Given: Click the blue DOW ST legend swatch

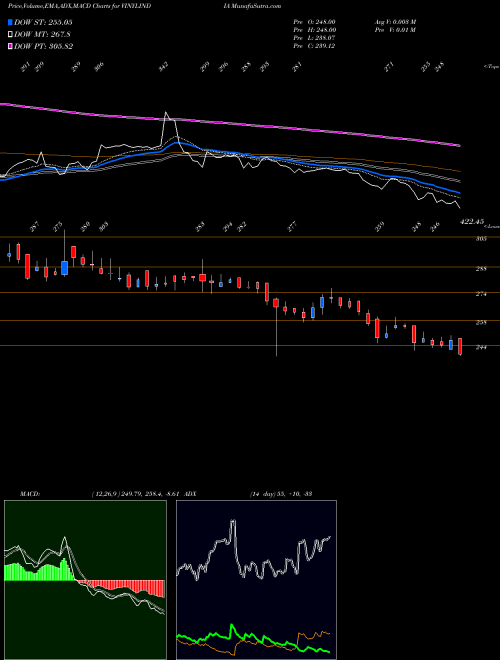Looking at the screenshot, I should pos(10,22).
